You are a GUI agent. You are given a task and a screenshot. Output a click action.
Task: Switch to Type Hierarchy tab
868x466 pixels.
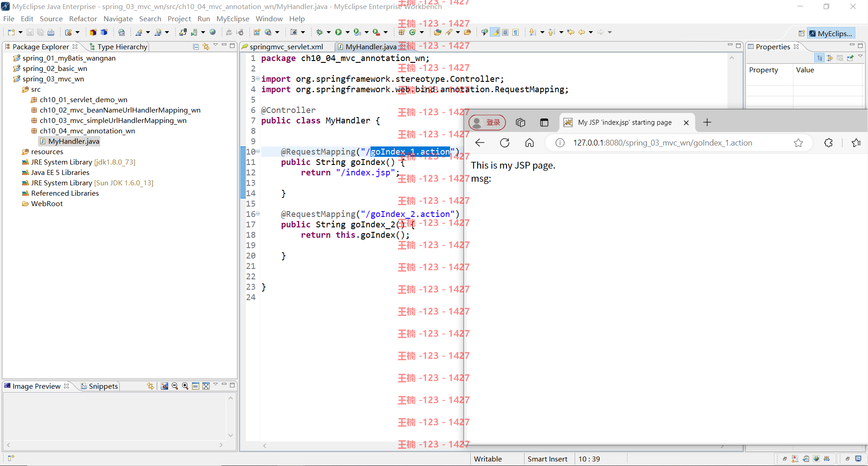pyautogui.click(x=118, y=47)
